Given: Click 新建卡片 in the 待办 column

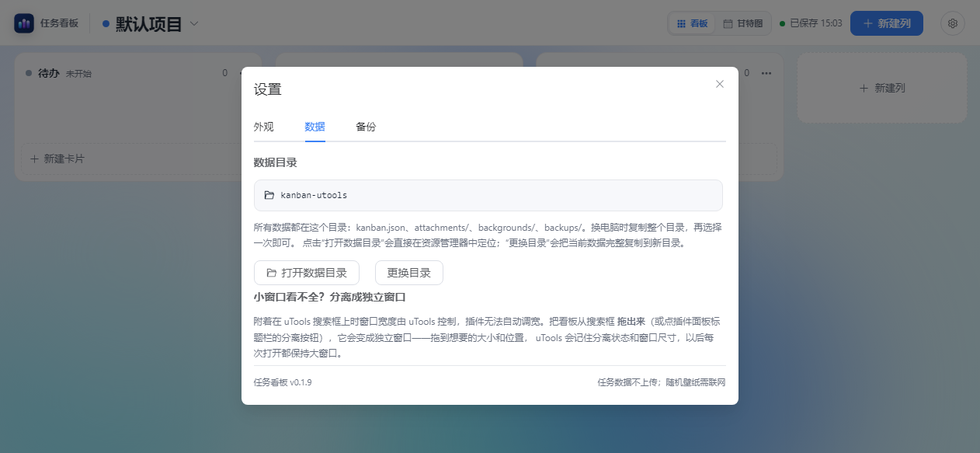Looking at the screenshot, I should coord(57,159).
